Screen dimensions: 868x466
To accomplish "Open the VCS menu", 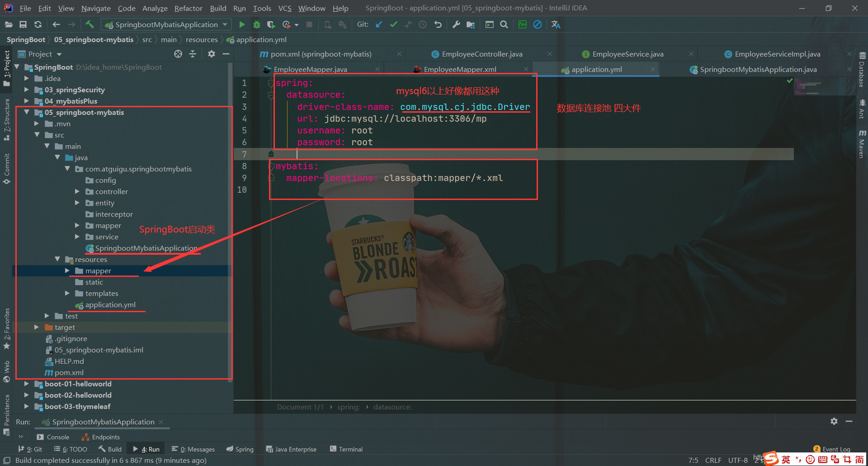I will click(285, 8).
